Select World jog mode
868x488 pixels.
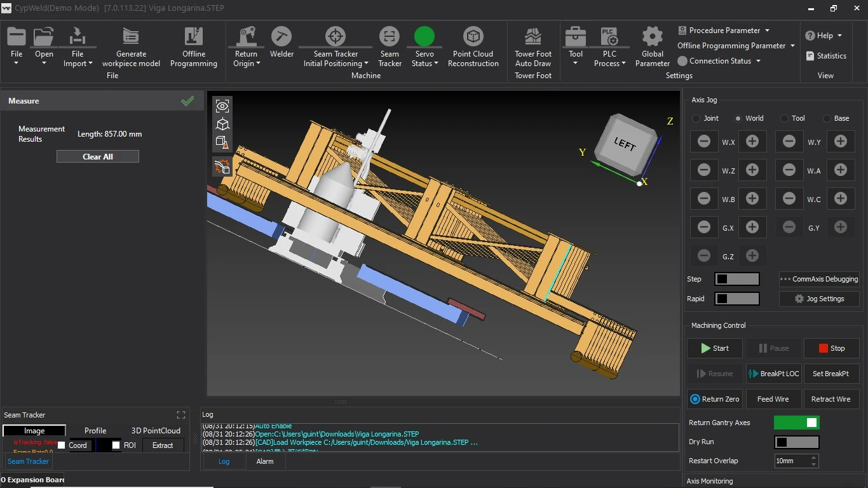tap(749, 118)
